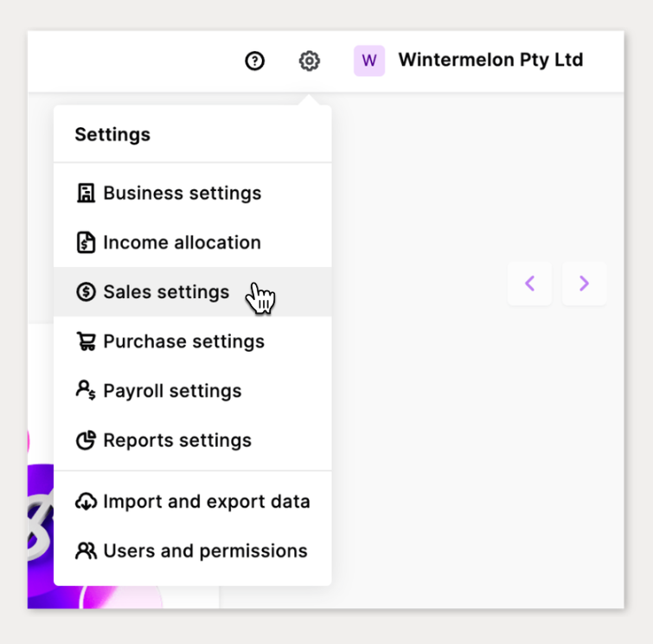
Task: Click the dollar coin icon for Sales settings
Action: click(x=86, y=292)
